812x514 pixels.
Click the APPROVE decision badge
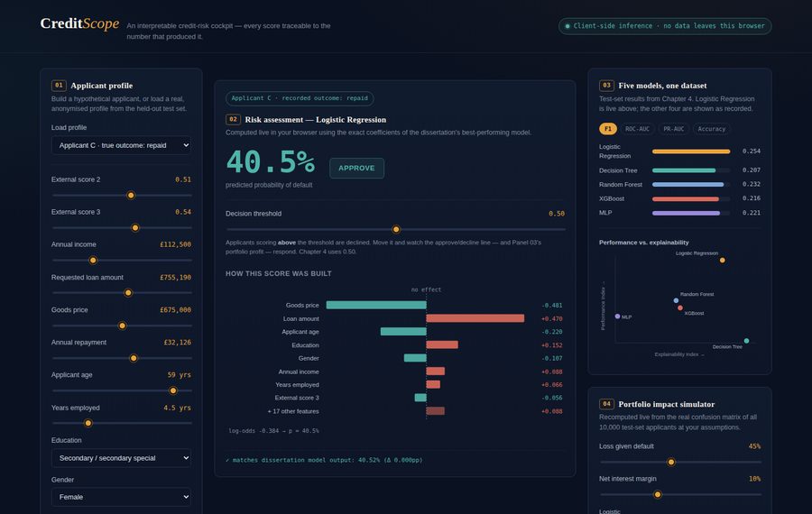(356, 169)
